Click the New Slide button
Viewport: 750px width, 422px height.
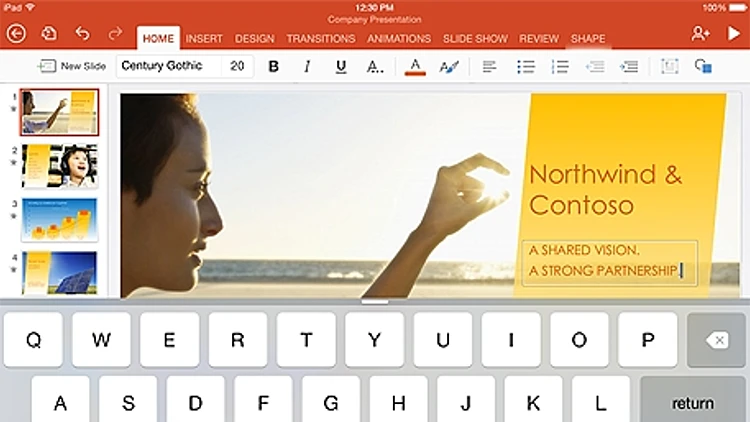(x=72, y=67)
